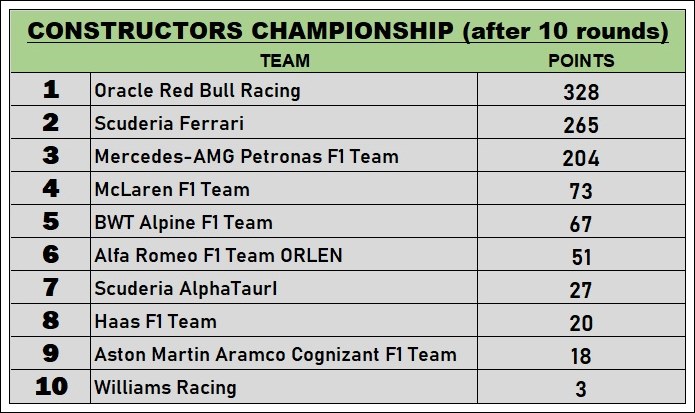The height and width of the screenshot is (413, 695).
Task: Select Alfa Romeo F1 Team ORLEN cell
Action: [x=218, y=256]
